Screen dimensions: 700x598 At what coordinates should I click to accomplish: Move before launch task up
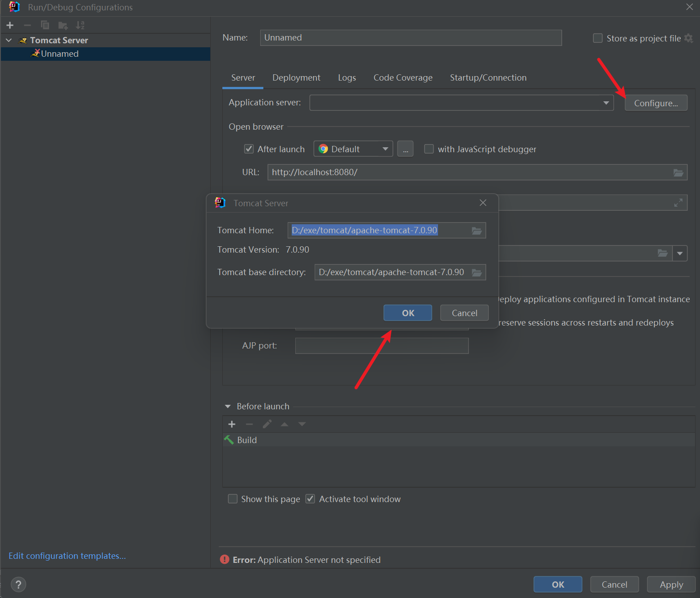coord(285,424)
